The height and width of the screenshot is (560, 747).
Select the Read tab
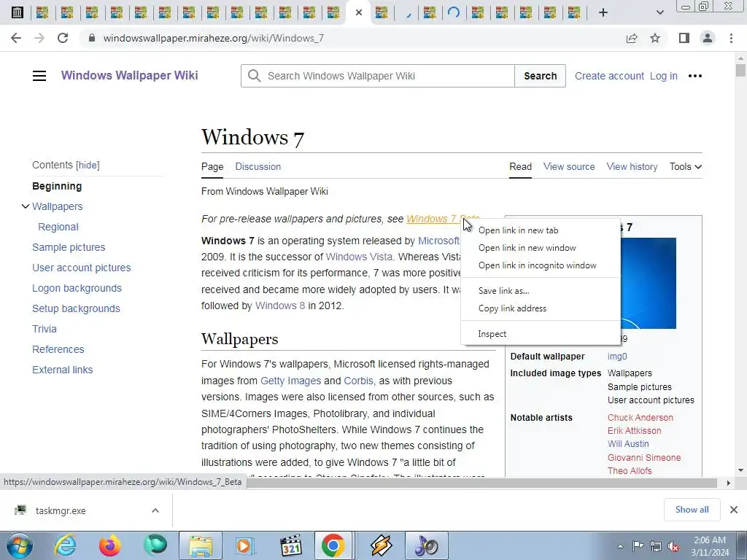click(520, 167)
